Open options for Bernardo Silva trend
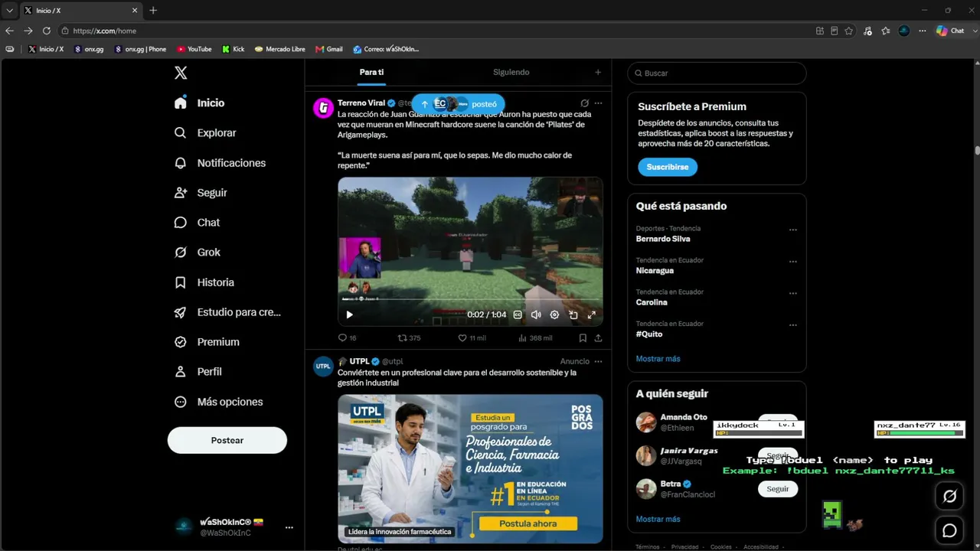 pos(793,230)
